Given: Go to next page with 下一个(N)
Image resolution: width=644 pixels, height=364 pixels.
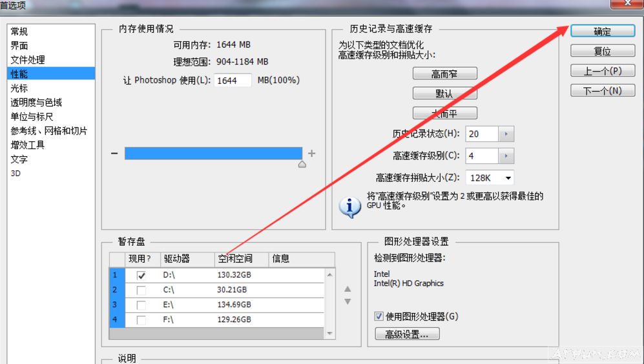Looking at the screenshot, I should (x=603, y=91).
